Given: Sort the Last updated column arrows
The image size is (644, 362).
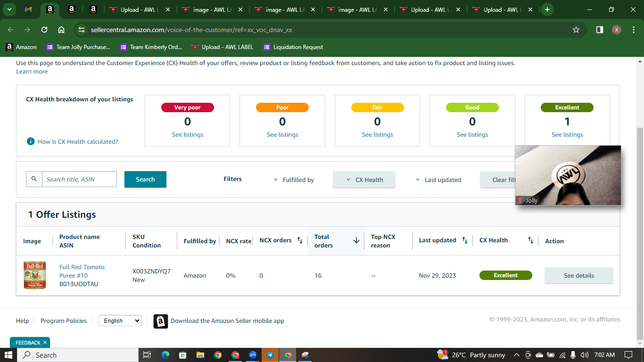Looking at the screenshot, I should coord(465,240).
